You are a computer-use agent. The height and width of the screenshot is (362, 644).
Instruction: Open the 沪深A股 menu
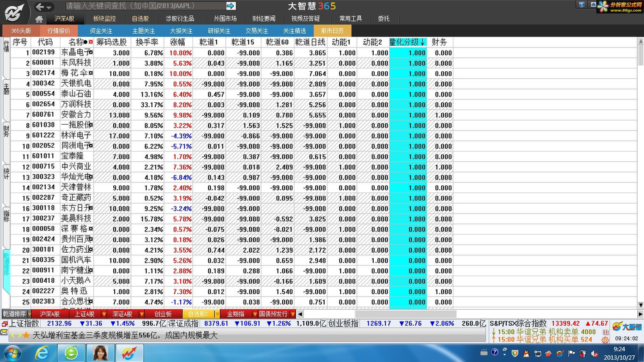coord(64,18)
